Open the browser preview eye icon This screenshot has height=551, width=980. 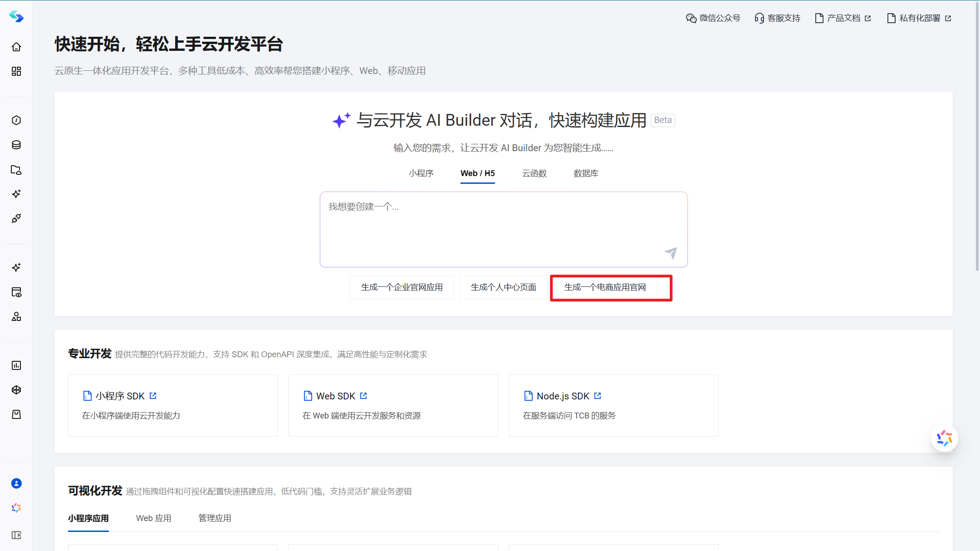16,292
